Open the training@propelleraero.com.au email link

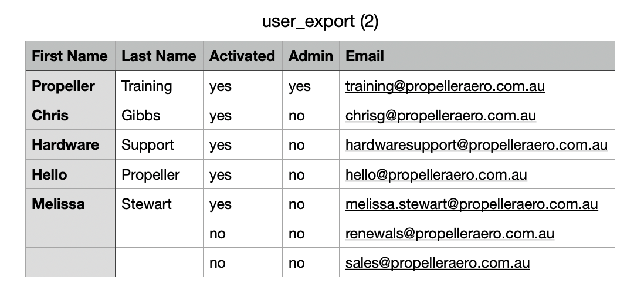445,86
